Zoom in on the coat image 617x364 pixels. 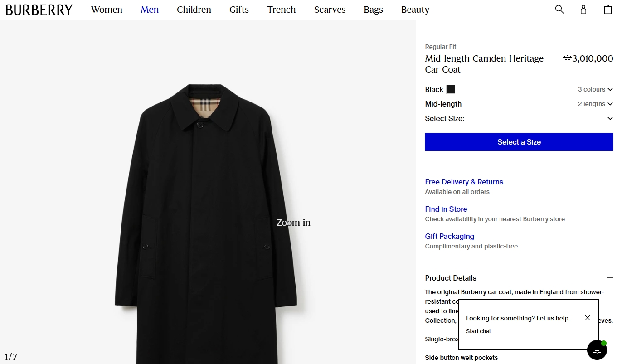coord(208,223)
